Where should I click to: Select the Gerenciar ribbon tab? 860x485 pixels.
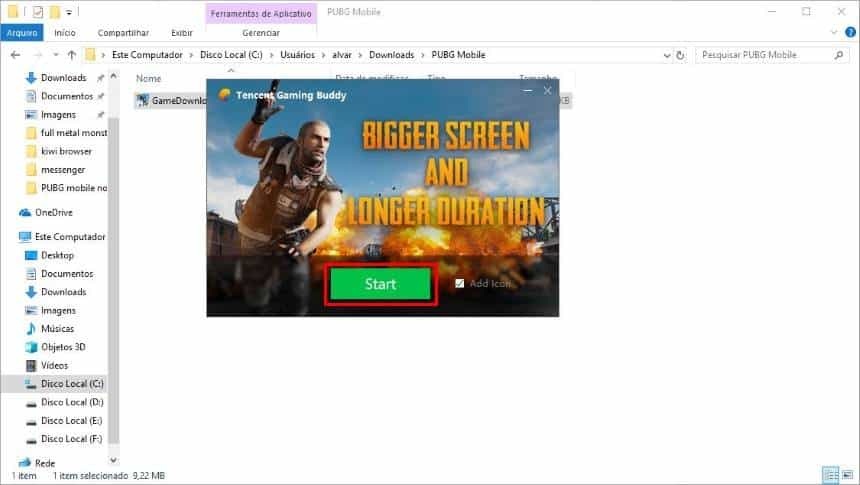(261, 33)
